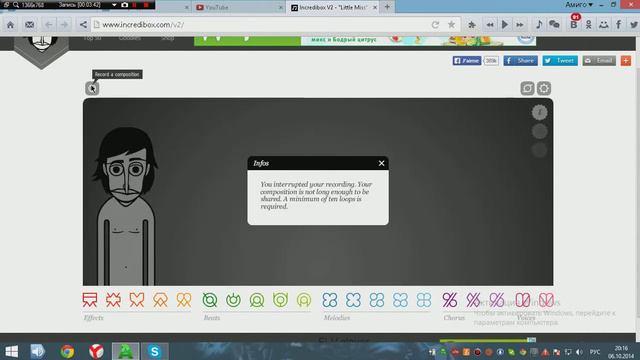Open the chat bubbles icon in toolbar

pos(554,24)
